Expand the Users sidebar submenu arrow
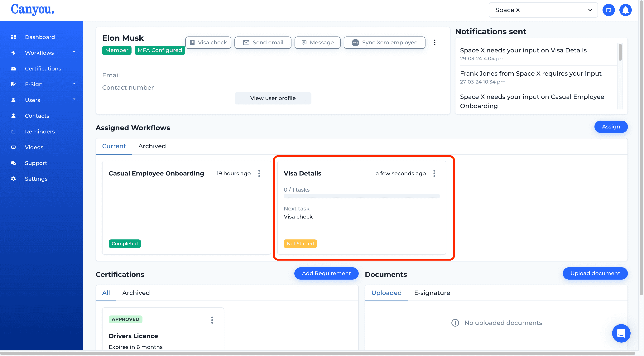Screen dimensions: 644x356 [74, 99]
